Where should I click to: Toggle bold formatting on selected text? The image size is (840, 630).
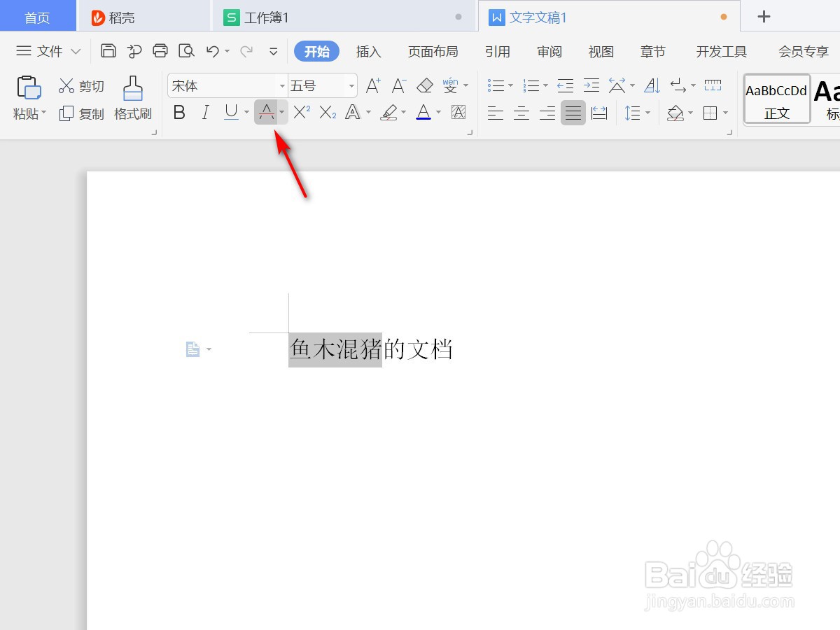pos(178,113)
